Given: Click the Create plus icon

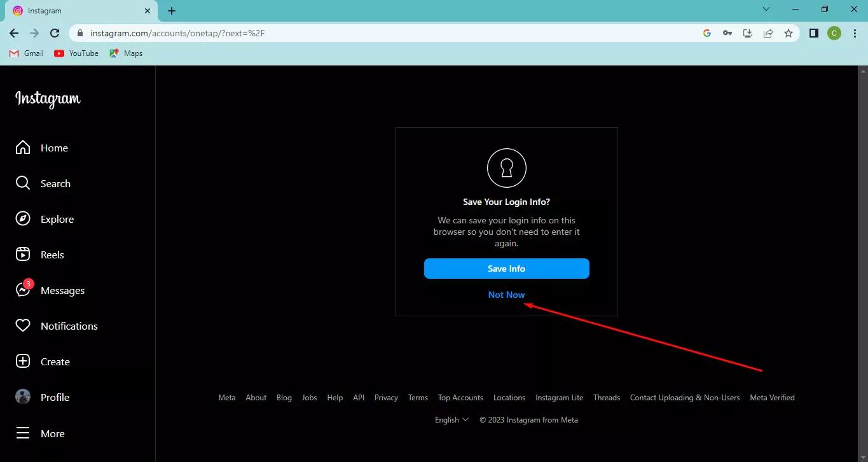Looking at the screenshot, I should coord(23,361).
